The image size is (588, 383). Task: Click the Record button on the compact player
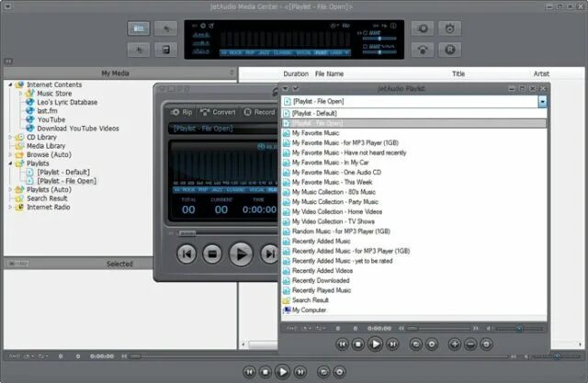[259, 112]
